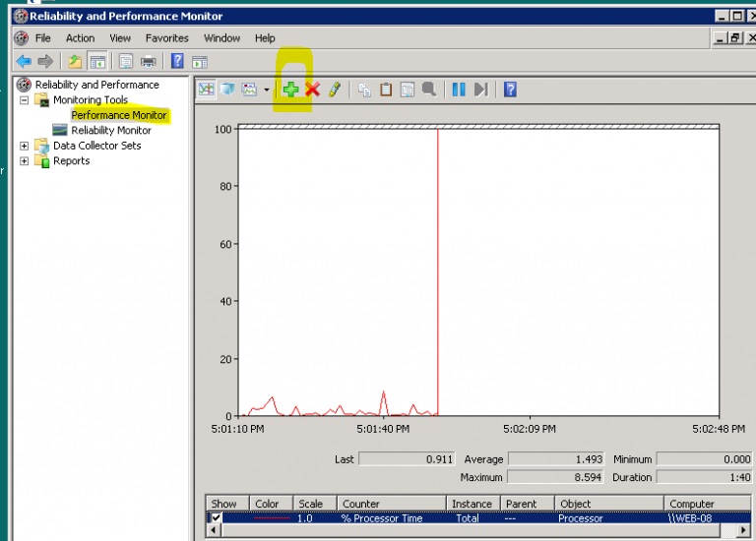The image size is (756, 541).
Task: Click the red color swatch in counter row
Action: pos(272,518)
